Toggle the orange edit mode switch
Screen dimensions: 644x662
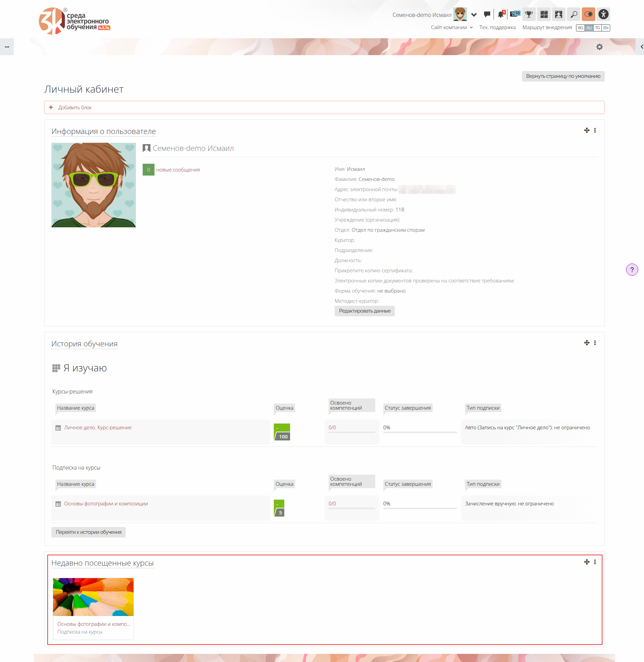tap(588, 14)
